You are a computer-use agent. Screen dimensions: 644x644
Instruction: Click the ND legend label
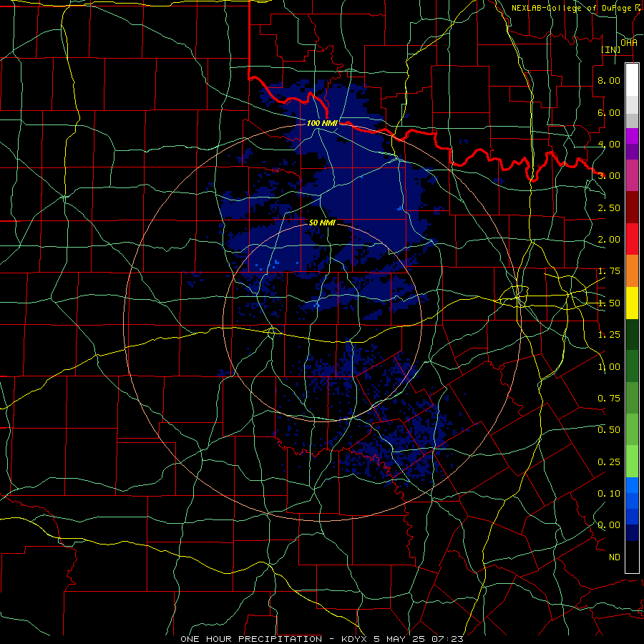[x=615, y=557]
